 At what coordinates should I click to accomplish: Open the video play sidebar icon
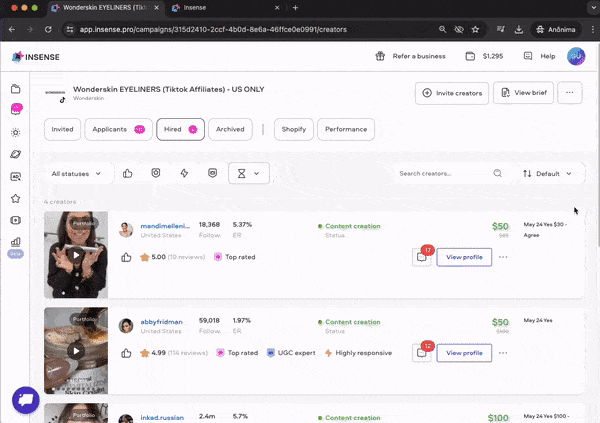(16, 220)
